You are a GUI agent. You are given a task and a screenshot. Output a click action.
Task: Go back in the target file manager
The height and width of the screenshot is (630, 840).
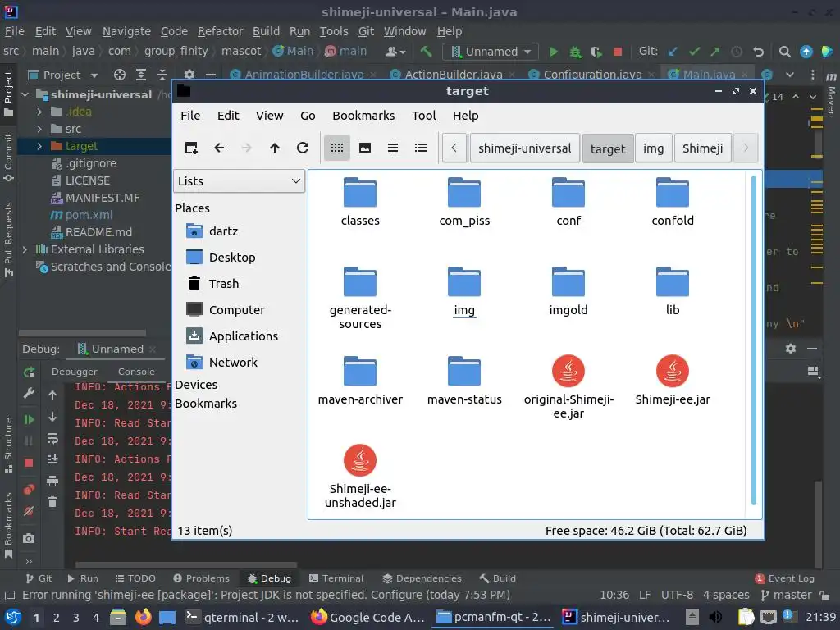[x=219, y=148]
